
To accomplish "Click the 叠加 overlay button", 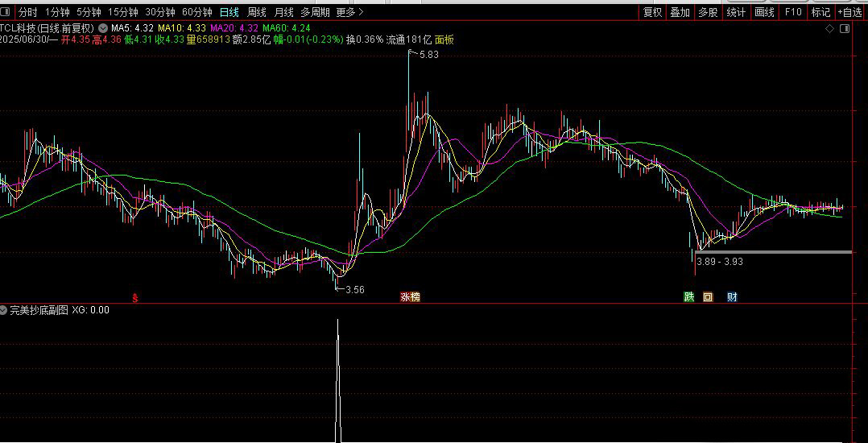I will (x=680, y=12).
